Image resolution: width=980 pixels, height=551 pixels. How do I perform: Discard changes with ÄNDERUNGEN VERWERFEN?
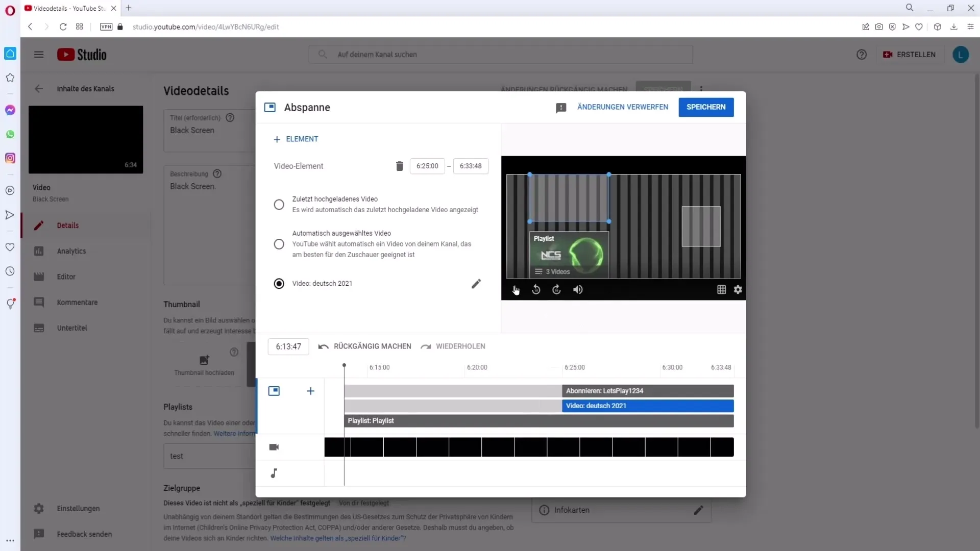click(x=622, y=107)
